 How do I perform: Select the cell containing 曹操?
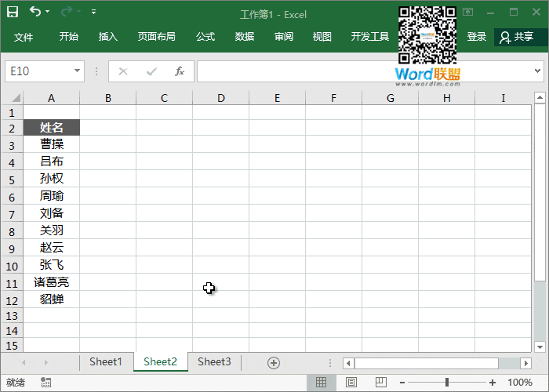(52, 143)
